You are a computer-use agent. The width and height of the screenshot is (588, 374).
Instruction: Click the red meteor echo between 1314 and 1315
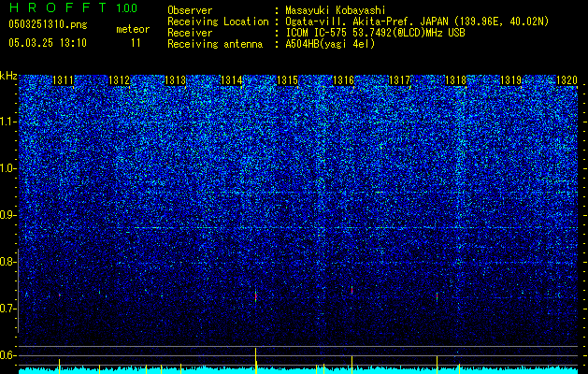(x=256, y=296)
